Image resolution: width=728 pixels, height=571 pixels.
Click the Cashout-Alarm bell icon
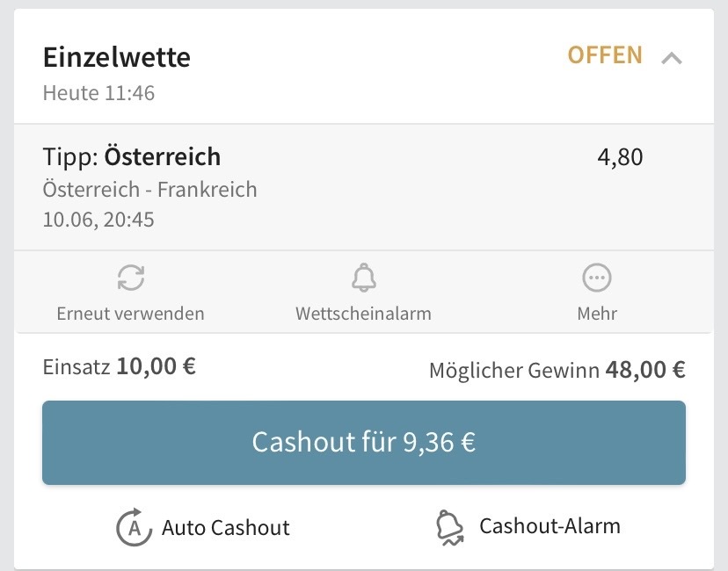click(x=449, y=527)
